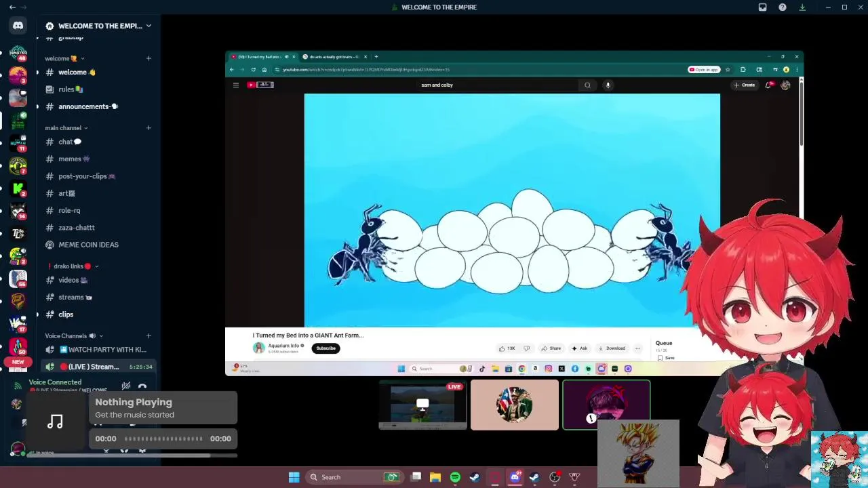The height and width of the screenshot is (488, 868).
Task: Disconnect from voice with the hang-up icon
Action: (x=142, y=386)
